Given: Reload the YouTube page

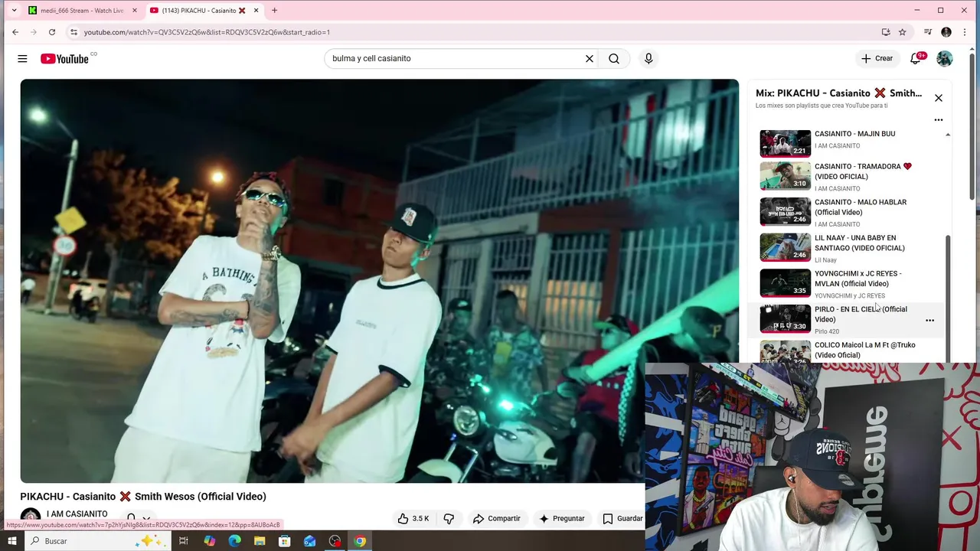Looking at the screenshot, I should 52,32.
